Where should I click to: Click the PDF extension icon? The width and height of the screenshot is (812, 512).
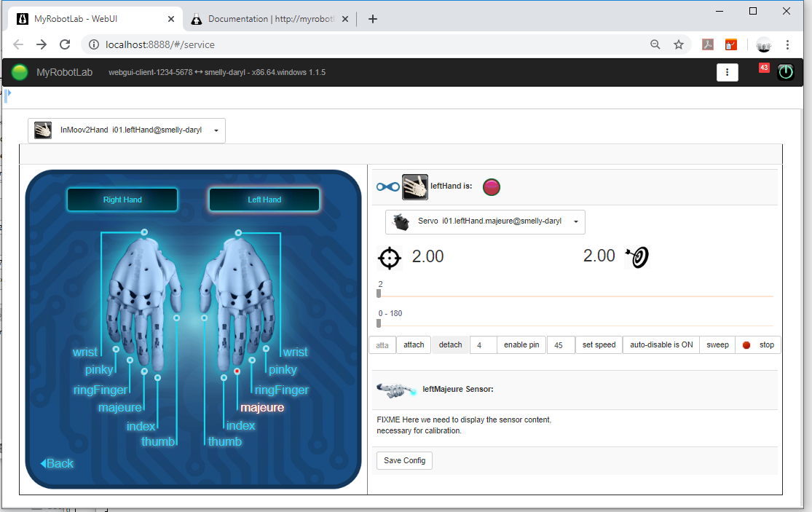click(x=707, y=44)
